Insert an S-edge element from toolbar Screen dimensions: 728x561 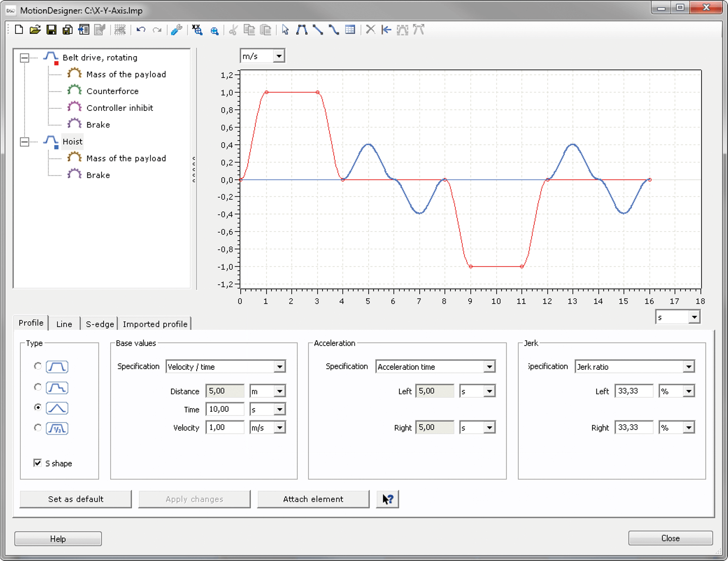click(334, 30)
